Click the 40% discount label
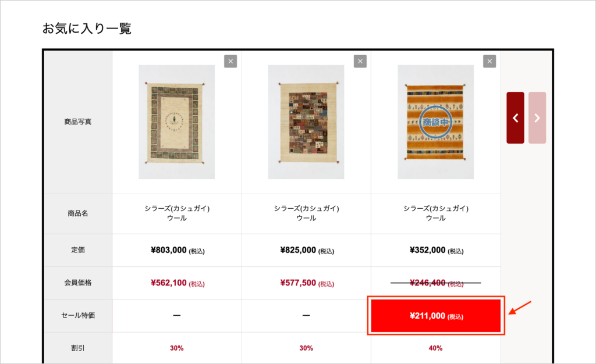Screen dimensions: 596x364 tap(435, 348)
